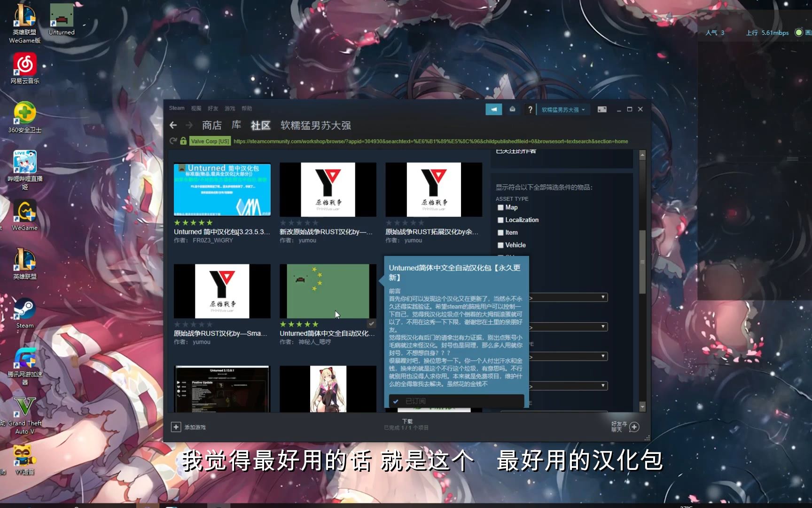Open 网易云音乐 from the desktop
This screenshot has height=508, width=812.
pos(24,63)
